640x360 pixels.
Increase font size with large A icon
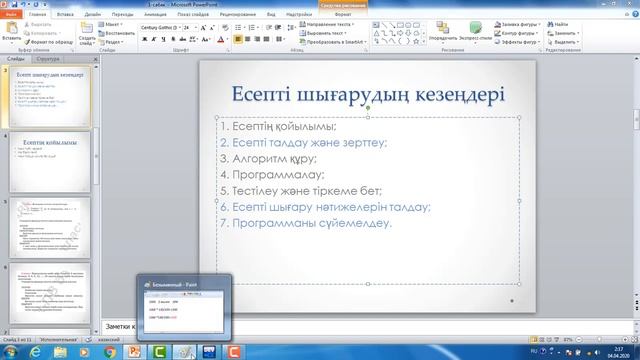(x=203, y=28)
